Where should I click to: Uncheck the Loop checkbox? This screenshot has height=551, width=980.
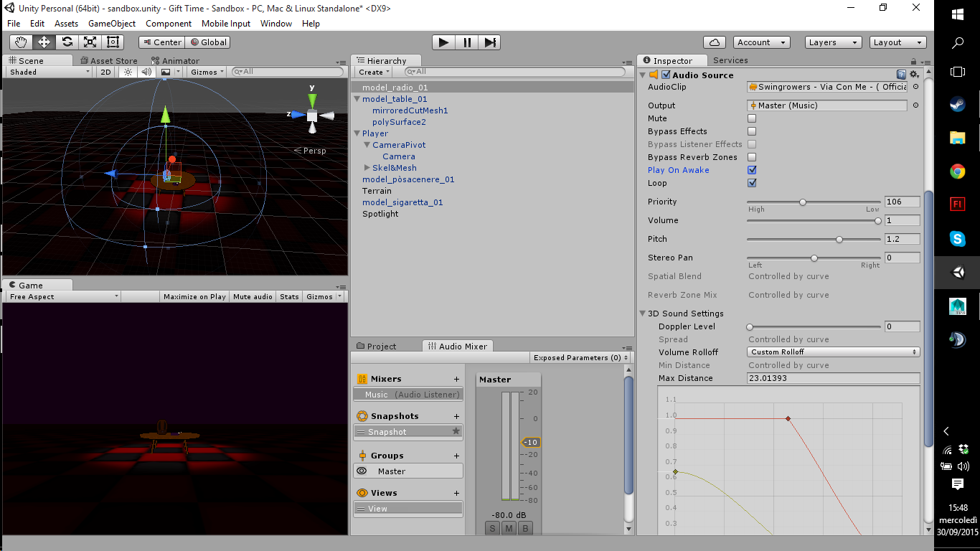click(x=752, y=183)
